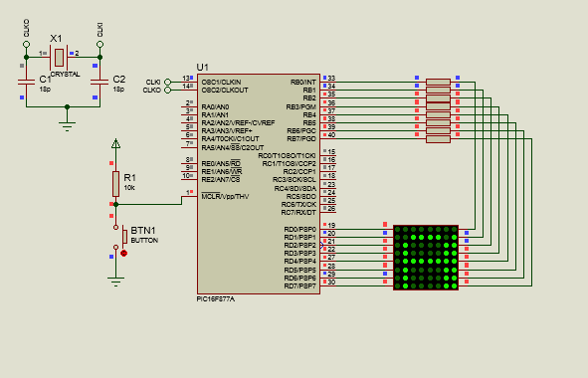Click the wire junction dot near R1 and MCLR
Viewport: 588px width, 378px height.
[115, 204]
